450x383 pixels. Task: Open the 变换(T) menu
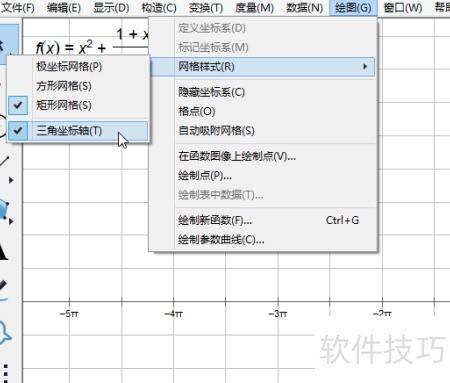(x=206, y=7)
